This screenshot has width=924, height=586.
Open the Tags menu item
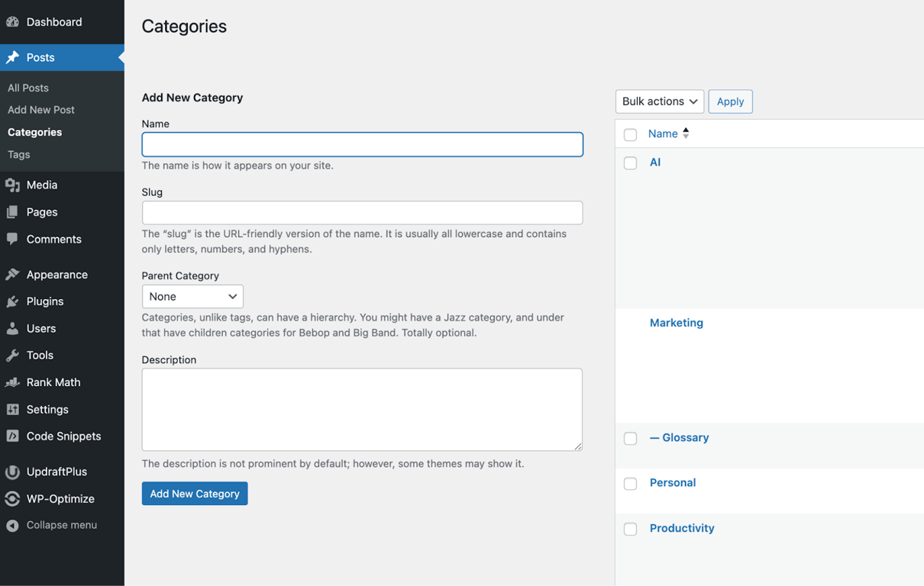pos(18,154)
